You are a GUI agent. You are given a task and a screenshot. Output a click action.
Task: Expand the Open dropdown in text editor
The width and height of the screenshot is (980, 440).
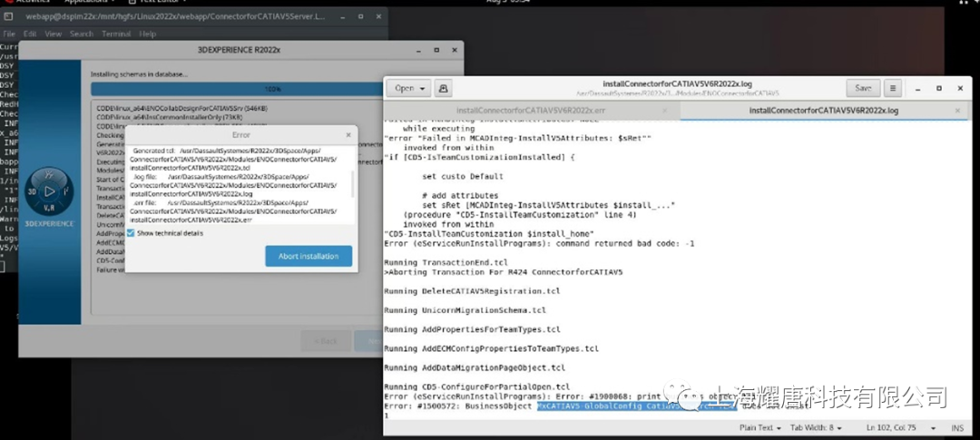click(409, 89)
